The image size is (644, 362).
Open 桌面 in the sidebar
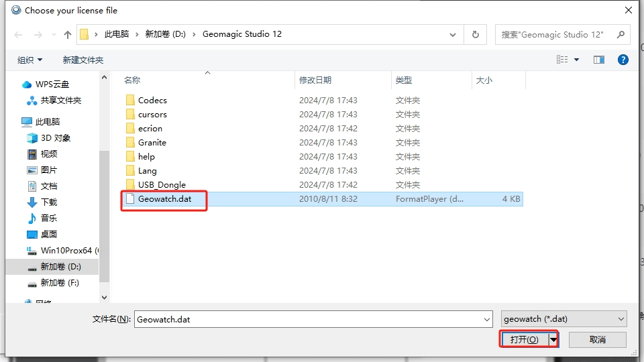[x=42, y=235]
